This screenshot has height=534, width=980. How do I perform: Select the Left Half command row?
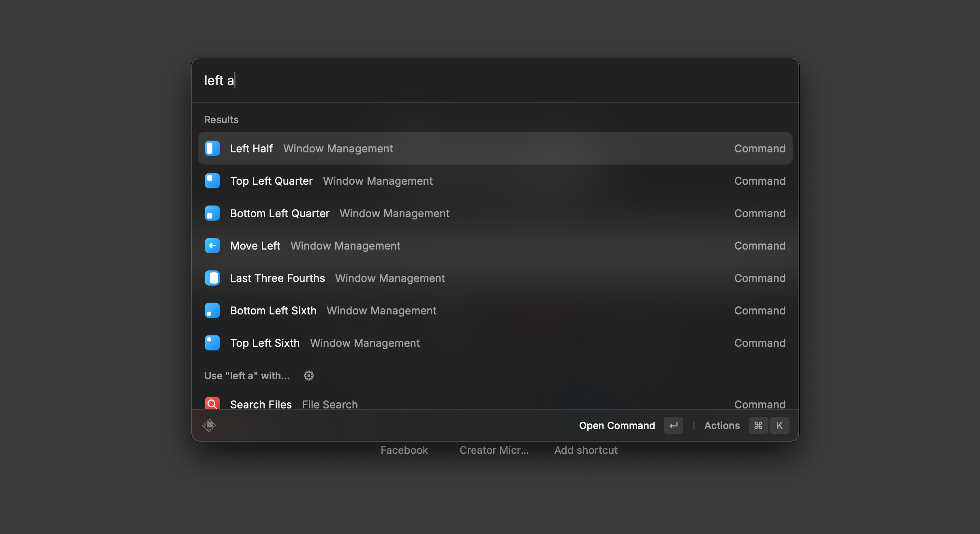pos(494,148)
